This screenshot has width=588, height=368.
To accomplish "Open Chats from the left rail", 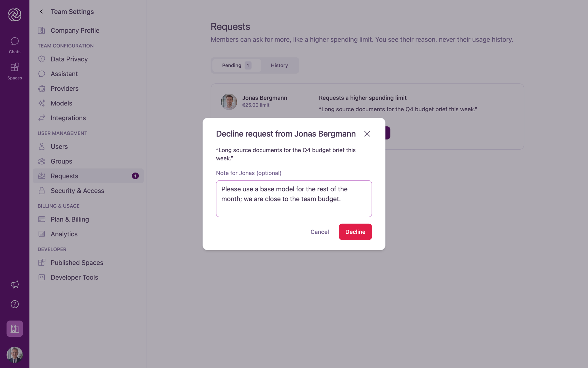I will 15,45.
